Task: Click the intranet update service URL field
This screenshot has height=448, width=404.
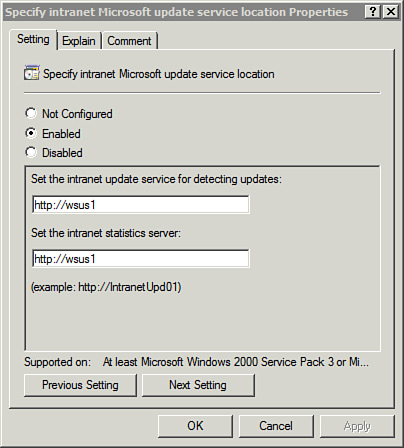Action: coord(141,204)
